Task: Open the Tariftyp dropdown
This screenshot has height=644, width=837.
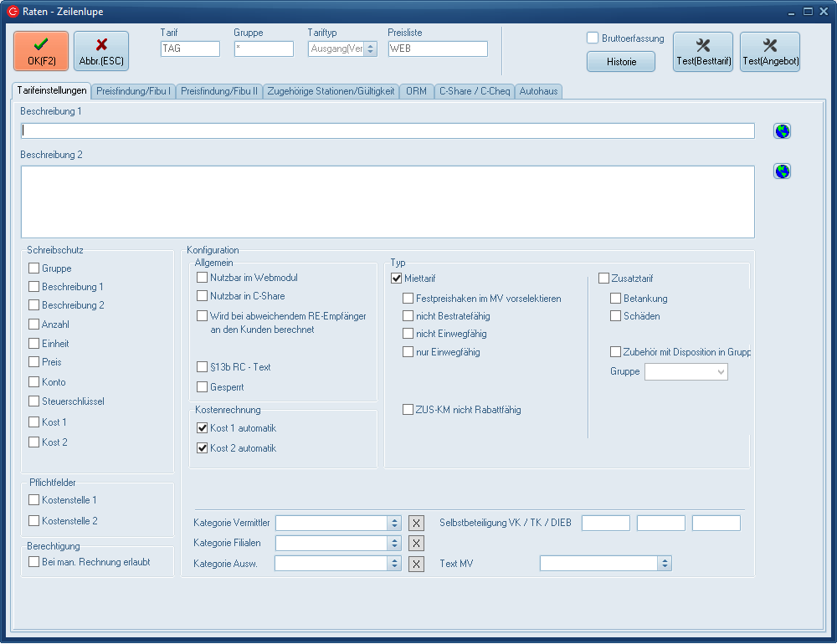Action: coord(370,49)
